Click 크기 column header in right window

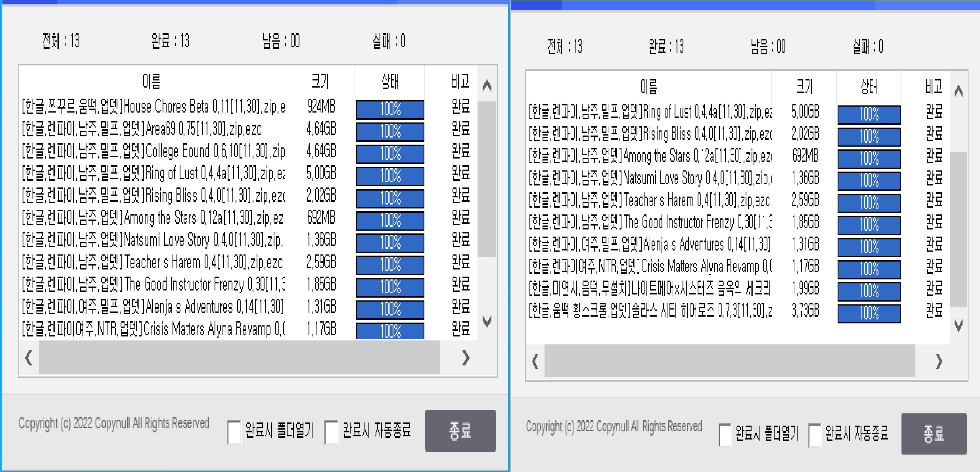pos(804,86)
